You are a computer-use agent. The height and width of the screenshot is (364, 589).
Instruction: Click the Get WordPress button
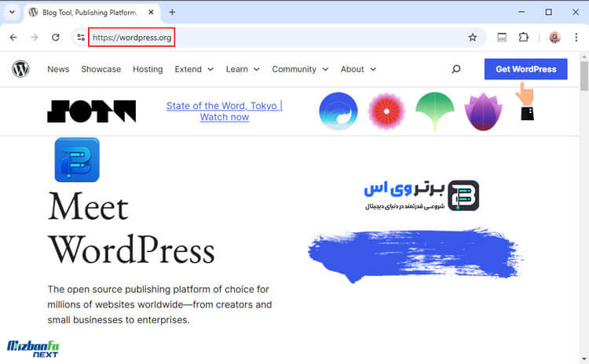coord(525,69)
